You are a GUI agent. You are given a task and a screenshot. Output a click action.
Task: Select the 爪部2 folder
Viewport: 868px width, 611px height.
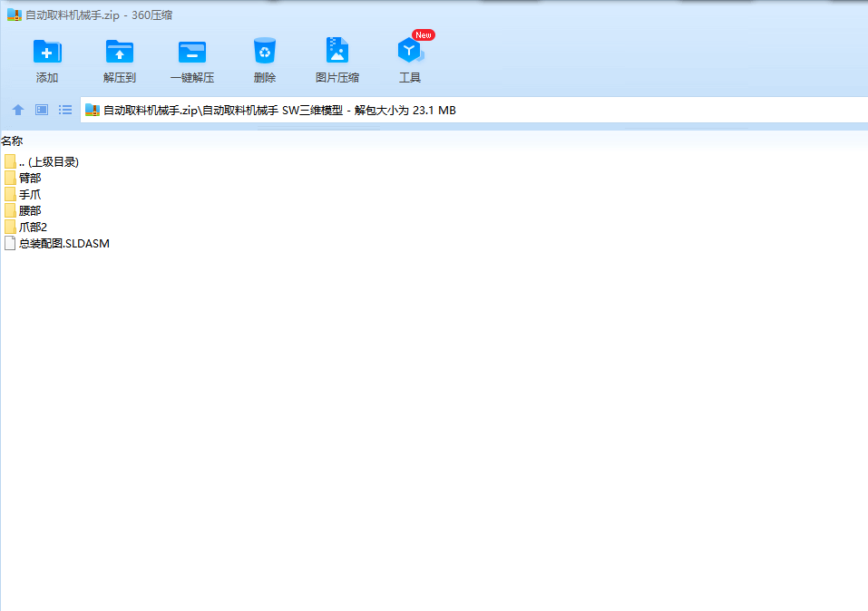[x=25, y=227]
